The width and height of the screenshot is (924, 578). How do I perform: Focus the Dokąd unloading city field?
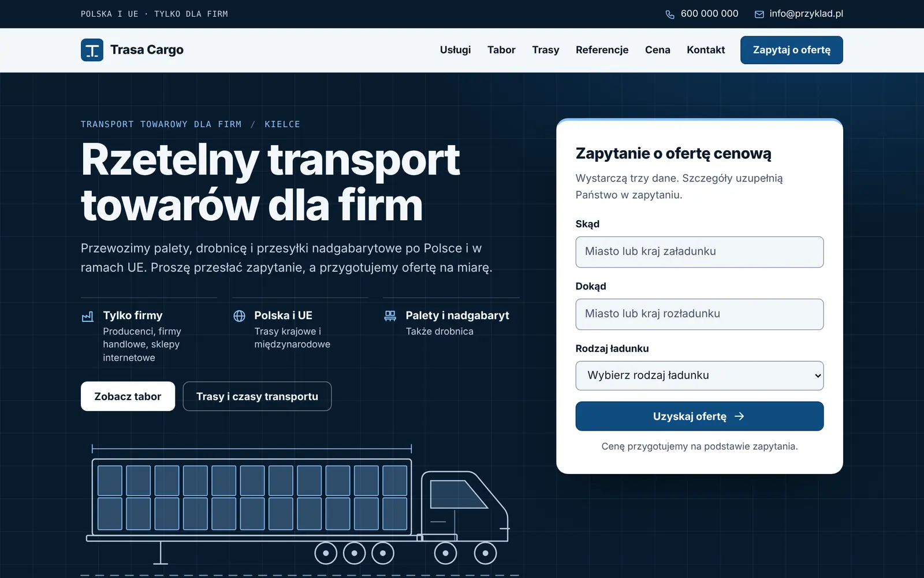point(699,314)
